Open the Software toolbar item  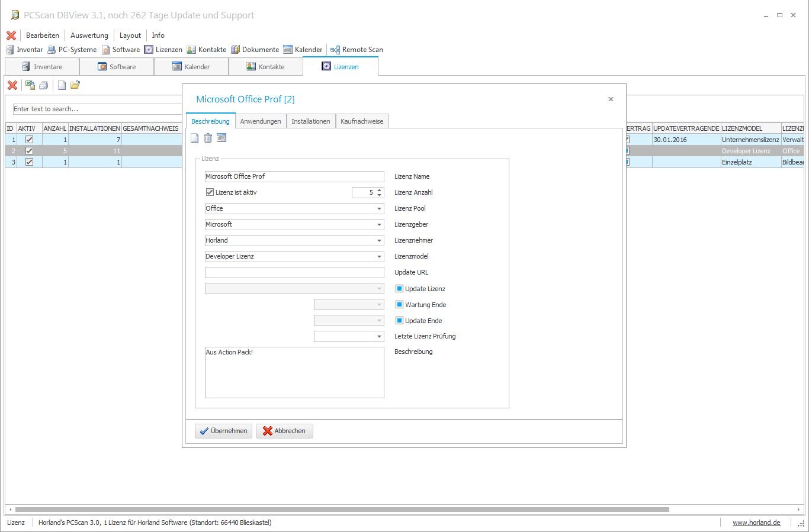click(121, 50)
